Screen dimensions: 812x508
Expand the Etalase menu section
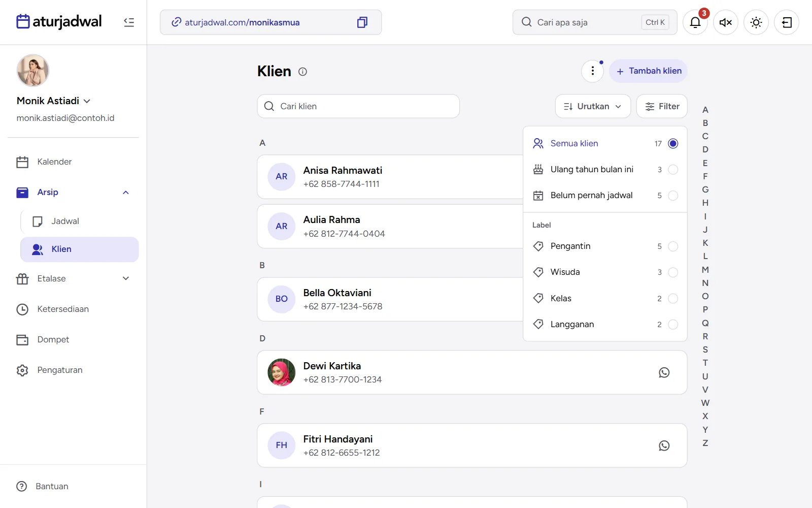coord(126,278)
